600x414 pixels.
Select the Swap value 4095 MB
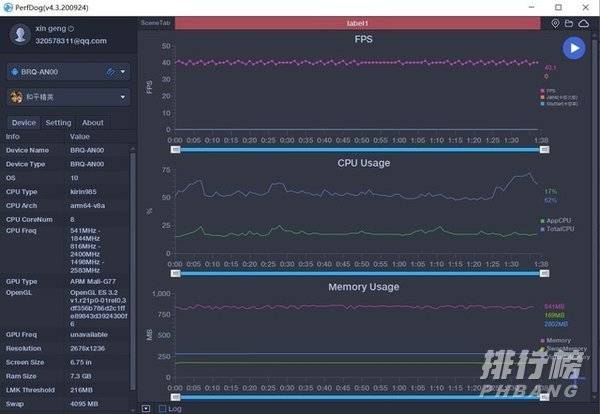[x=84, y=404]
